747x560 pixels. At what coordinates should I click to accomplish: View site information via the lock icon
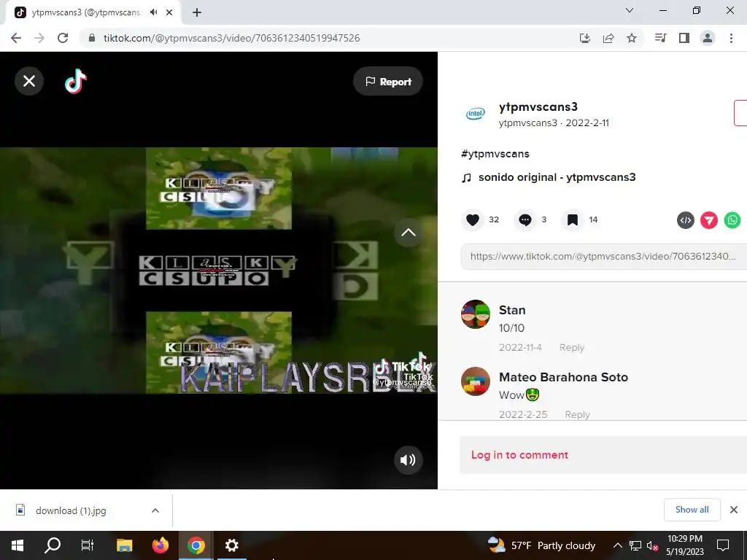pos(92,38)
